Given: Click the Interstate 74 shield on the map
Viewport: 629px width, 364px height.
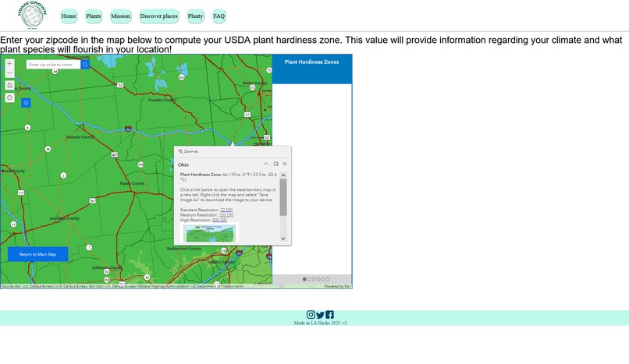Looking at the screenshot, I should point(128,129).
